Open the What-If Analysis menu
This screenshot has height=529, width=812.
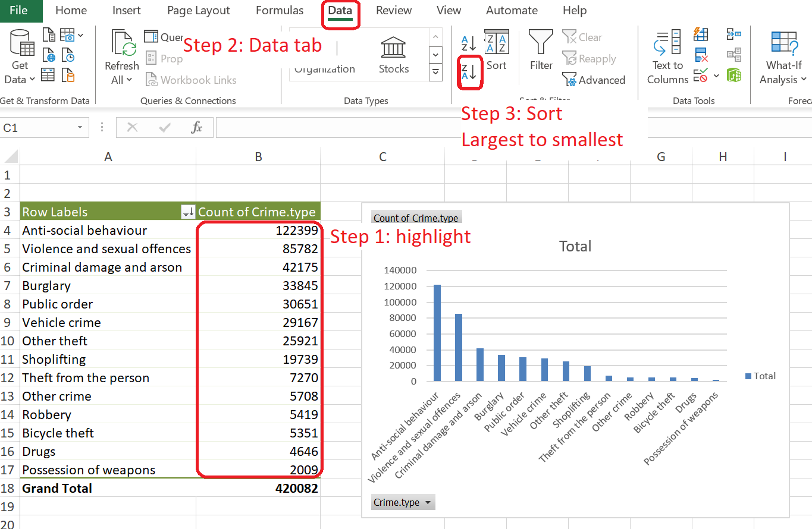[x=785, y=58]
